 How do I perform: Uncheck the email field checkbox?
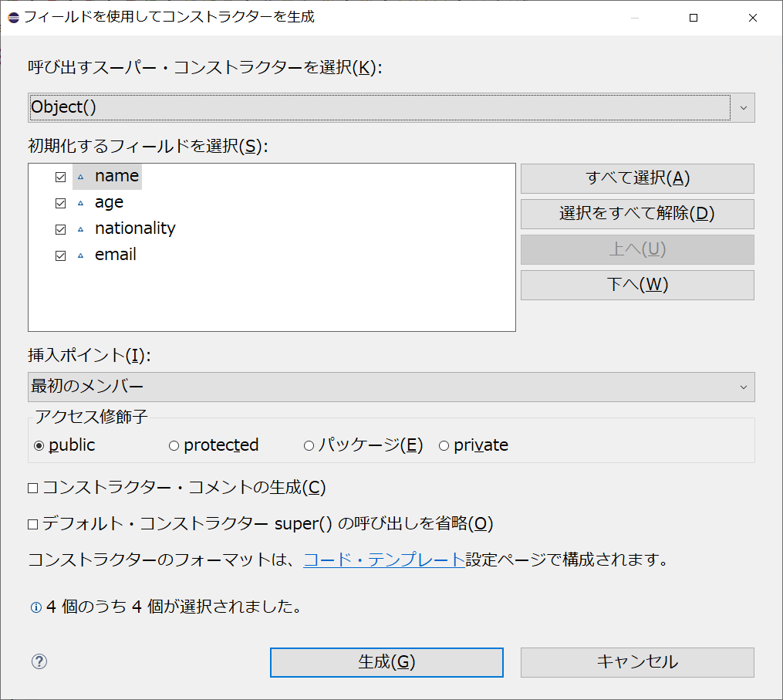coord(60,255)
